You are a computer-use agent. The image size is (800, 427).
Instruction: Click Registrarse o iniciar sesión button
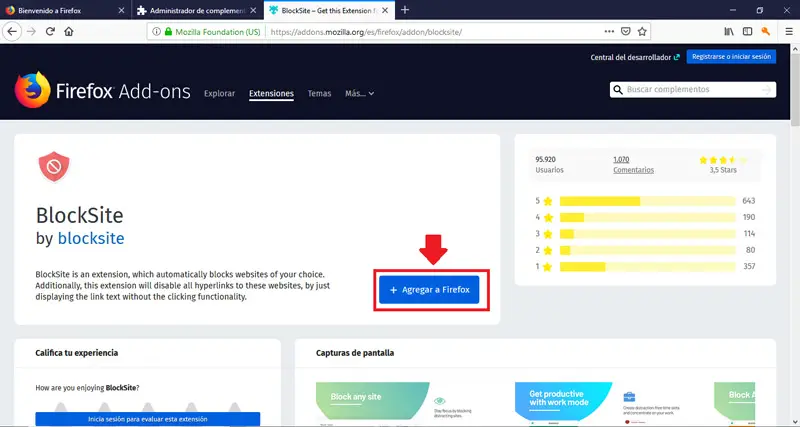(731, 57)
